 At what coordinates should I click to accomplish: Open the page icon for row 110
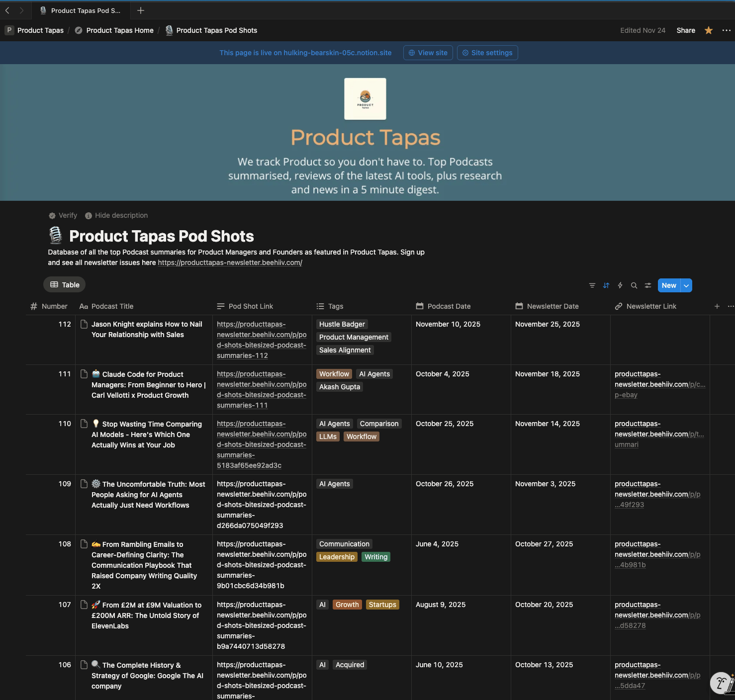[84, 424]
